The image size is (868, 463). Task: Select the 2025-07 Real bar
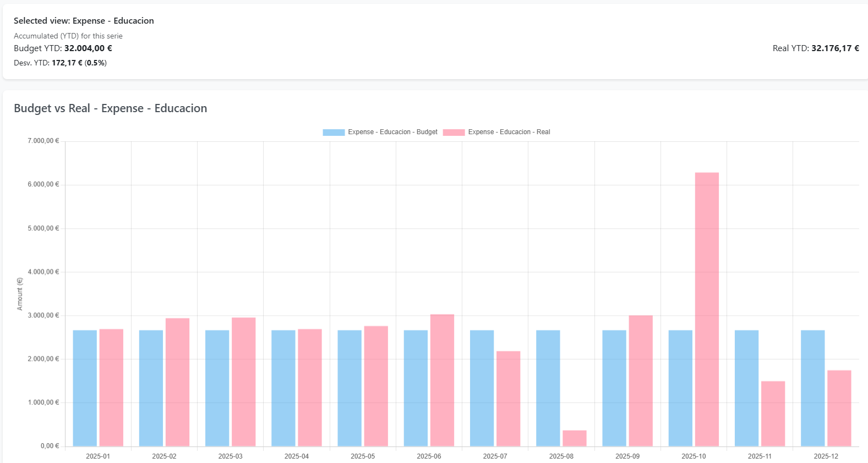click(509, 399)
